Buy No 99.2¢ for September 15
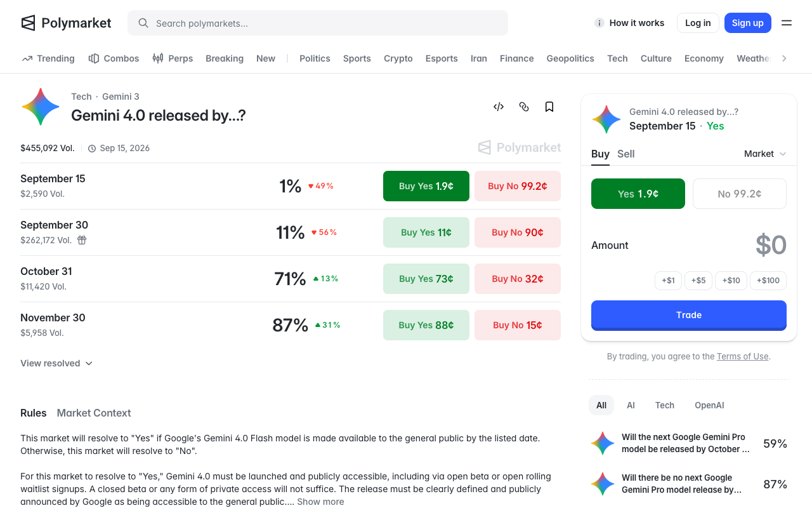Viewport: 812px width, 508px height. (x=518, y=186)
